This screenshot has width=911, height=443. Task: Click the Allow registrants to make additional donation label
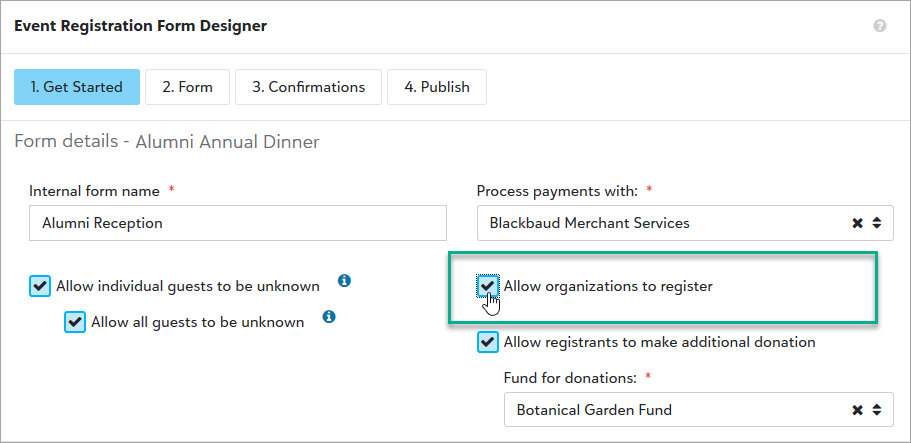[x=659, y=342]
